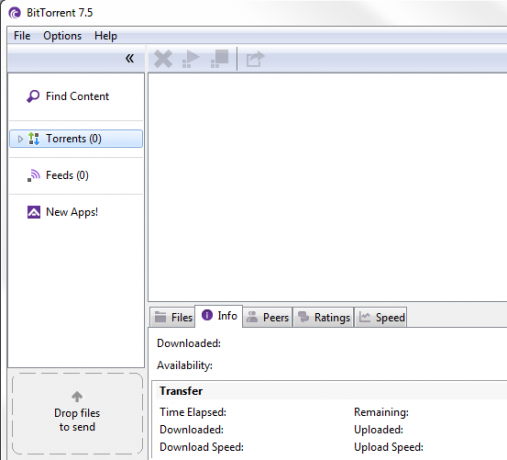Image resolution: width=507 pixels, height=460 pixels.
Task: Click the Stop torrent square icon
Action: click(x=220, y=59)
